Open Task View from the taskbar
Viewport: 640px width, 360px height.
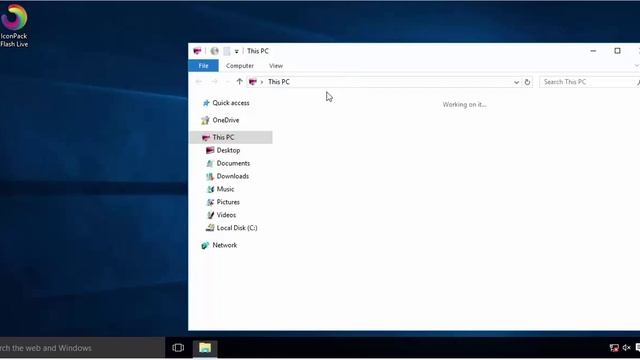(x=178, y=348)
